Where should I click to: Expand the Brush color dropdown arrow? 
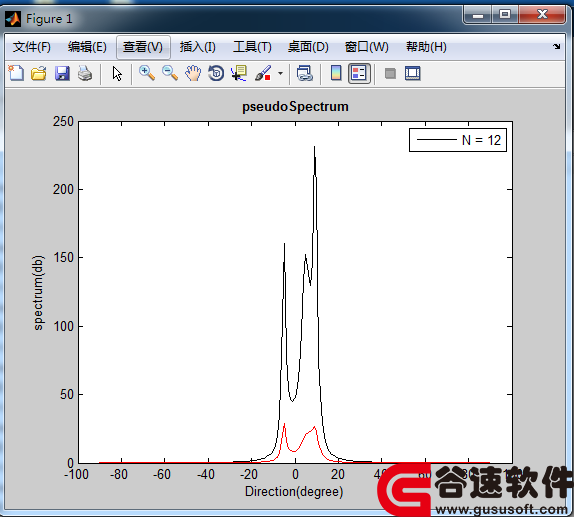point(280,73)
